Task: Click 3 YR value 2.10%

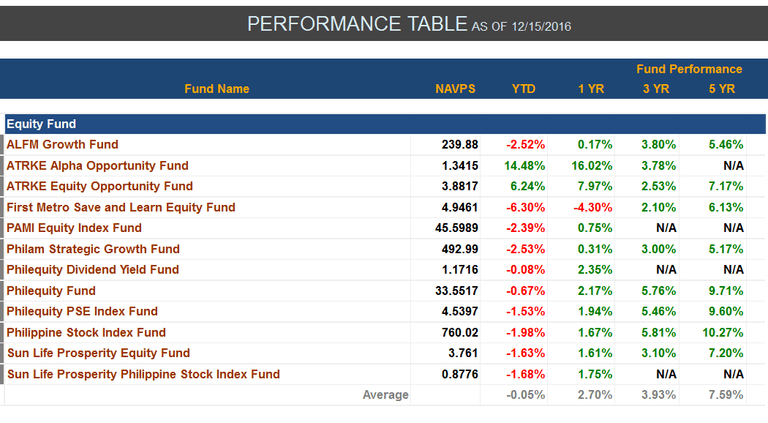Action: point(659,207)
